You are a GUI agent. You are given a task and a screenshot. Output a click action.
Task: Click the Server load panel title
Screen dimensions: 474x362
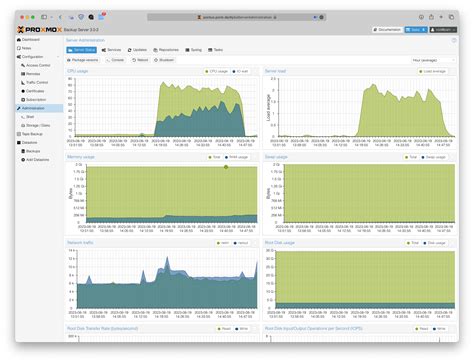[x=275, y=71]
